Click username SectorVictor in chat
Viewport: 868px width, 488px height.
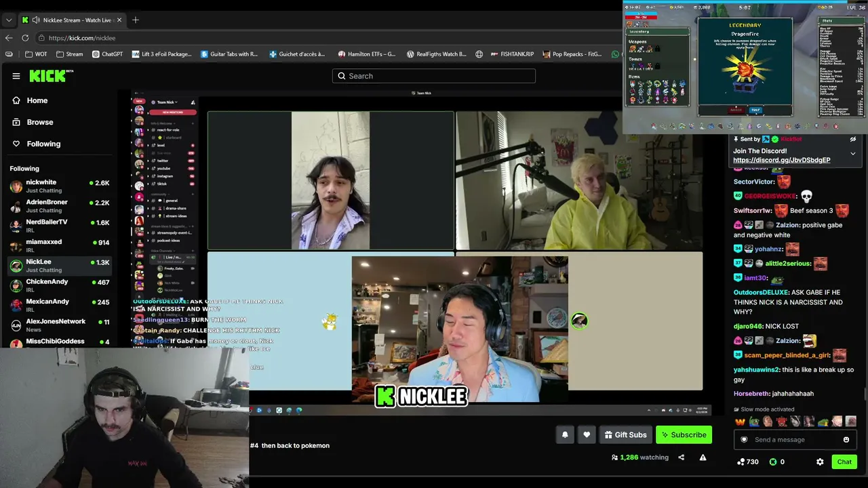[754, 182]
